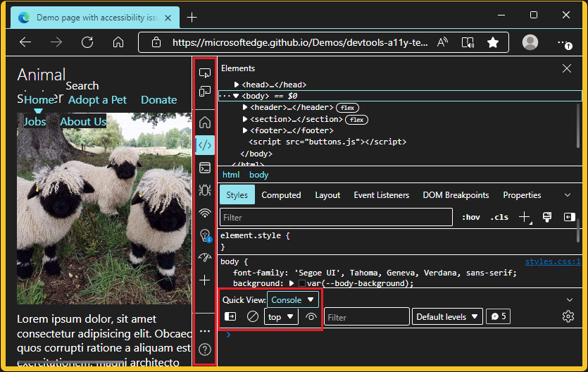This screenshot has height=372, width=588.
Task: Select the Elements tool icon
Action: point(205,145)
